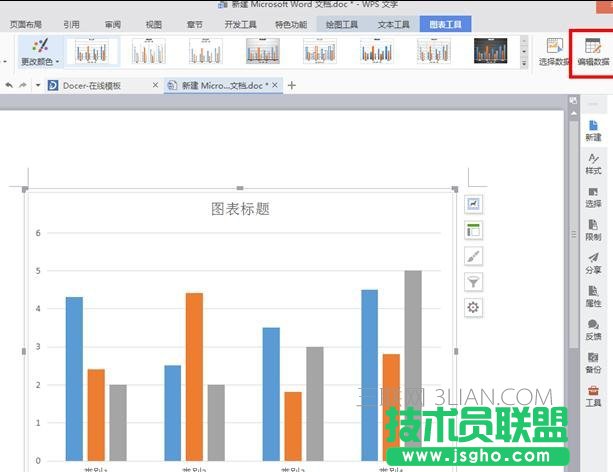This screenshot has height=472, width=613.
Task: Open the 开发工具 ribbon tab
Action: pyautogui.click(x=240, y=24)
